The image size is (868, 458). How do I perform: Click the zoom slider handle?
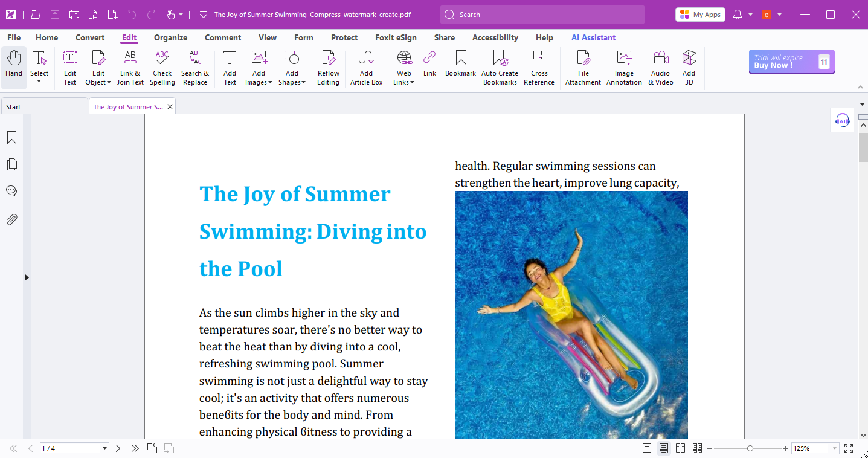pos(750,448)
